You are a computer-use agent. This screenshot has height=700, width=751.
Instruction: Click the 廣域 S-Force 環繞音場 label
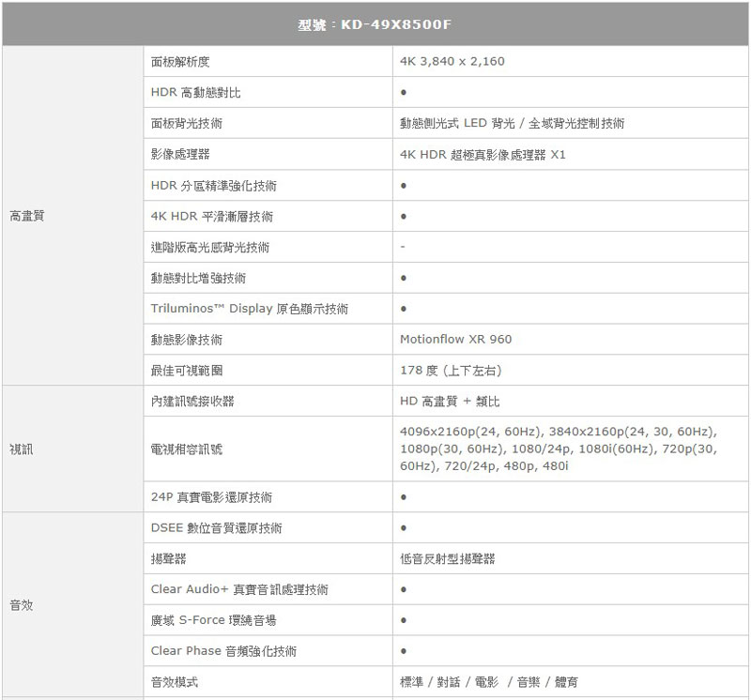[214, 620]
